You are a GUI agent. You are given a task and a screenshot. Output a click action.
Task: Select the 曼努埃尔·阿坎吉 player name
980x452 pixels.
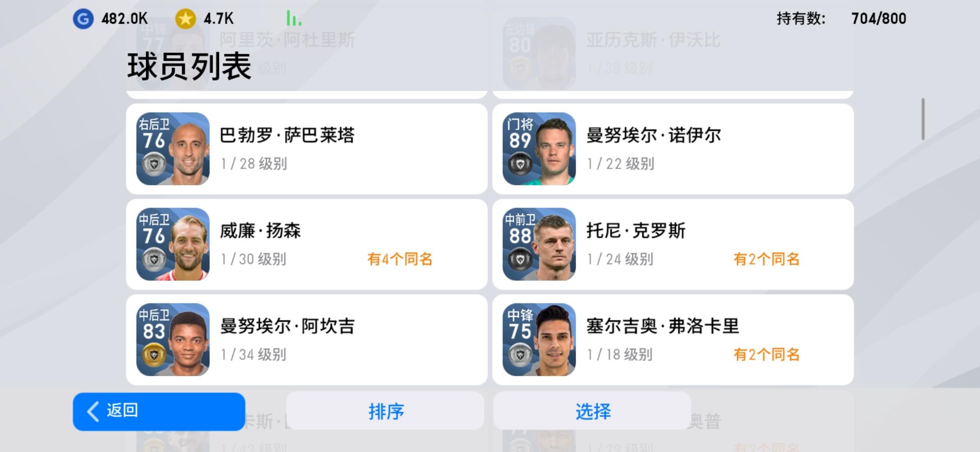point(287,326)
